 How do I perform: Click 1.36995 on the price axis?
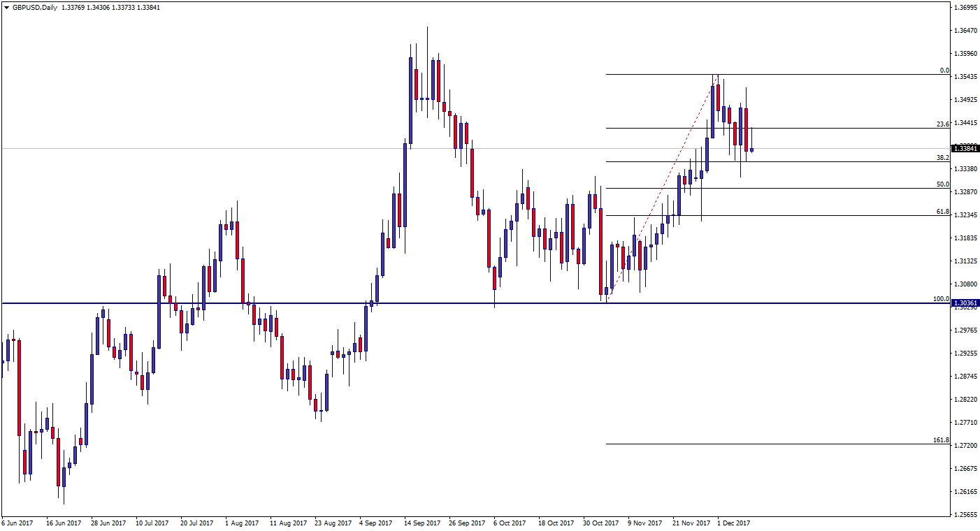(965, 8)
